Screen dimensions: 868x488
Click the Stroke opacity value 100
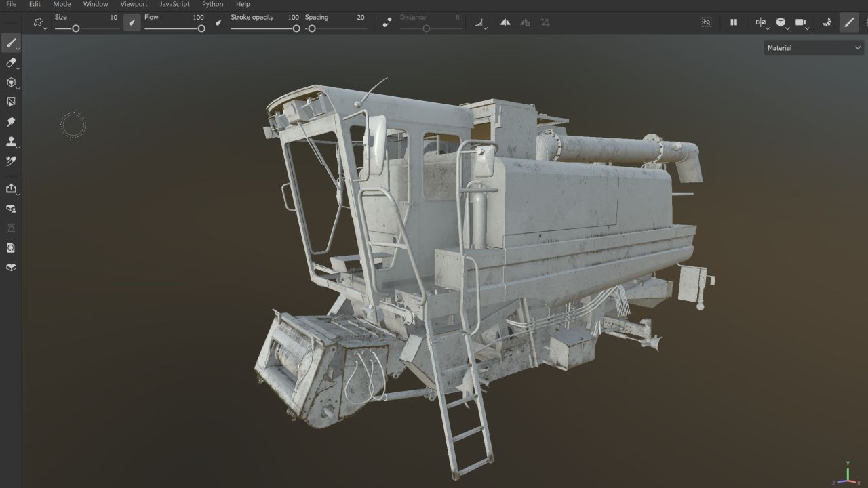[x=293, y=18]
